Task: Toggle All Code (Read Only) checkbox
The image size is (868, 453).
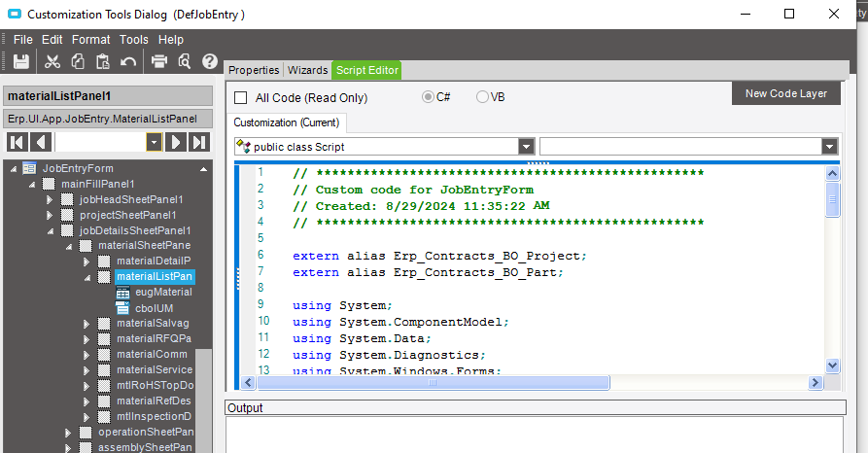Action: pos(241,98)
